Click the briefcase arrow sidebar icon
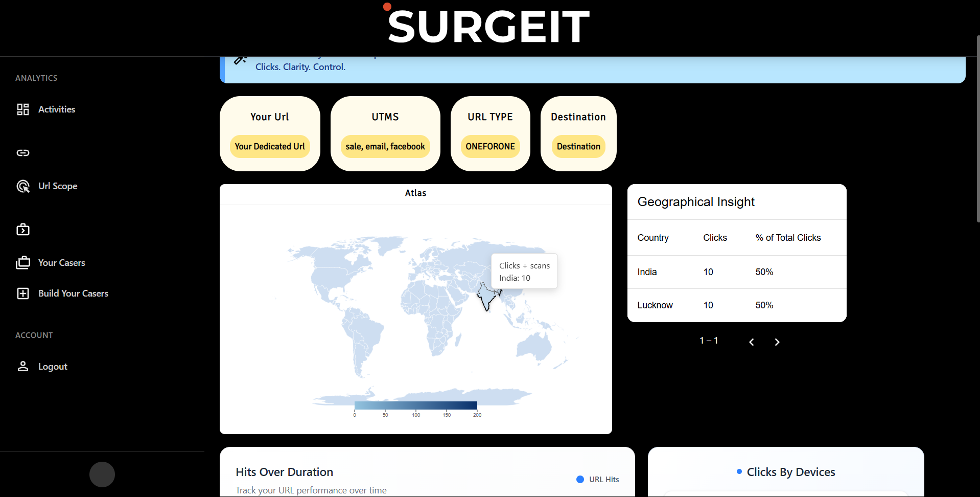Viewport: 980px width, 497px height. click(23, 230)
